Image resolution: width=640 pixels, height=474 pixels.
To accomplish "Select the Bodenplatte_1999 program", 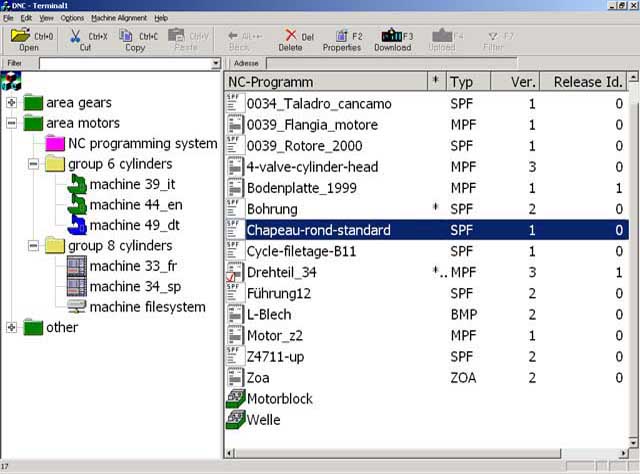I will coord(302,188).
